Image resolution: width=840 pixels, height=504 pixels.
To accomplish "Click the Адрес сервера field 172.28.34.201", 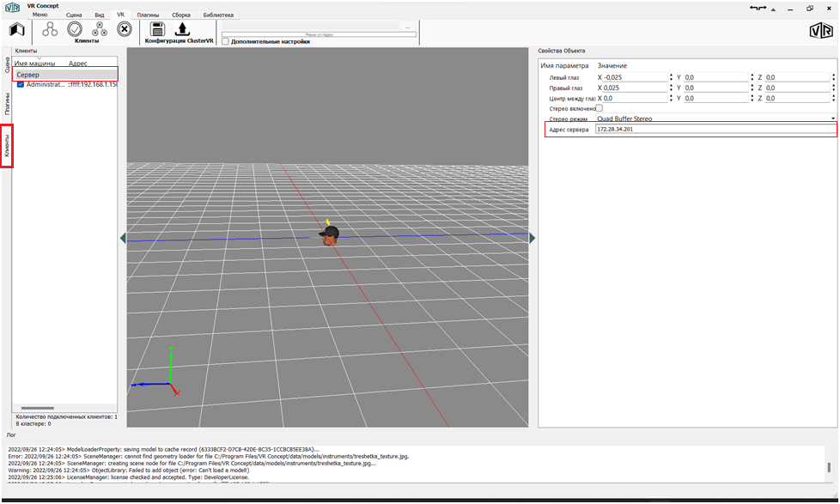I will point(715,129).
